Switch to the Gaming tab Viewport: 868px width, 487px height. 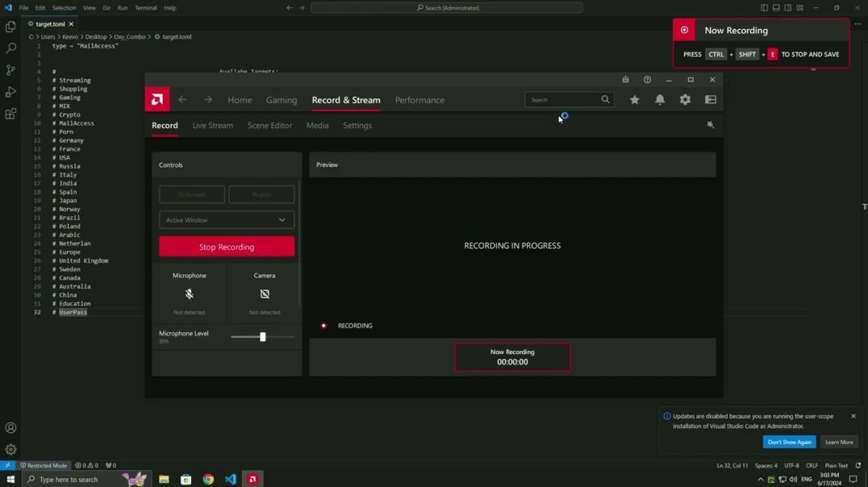pos(282,100)
